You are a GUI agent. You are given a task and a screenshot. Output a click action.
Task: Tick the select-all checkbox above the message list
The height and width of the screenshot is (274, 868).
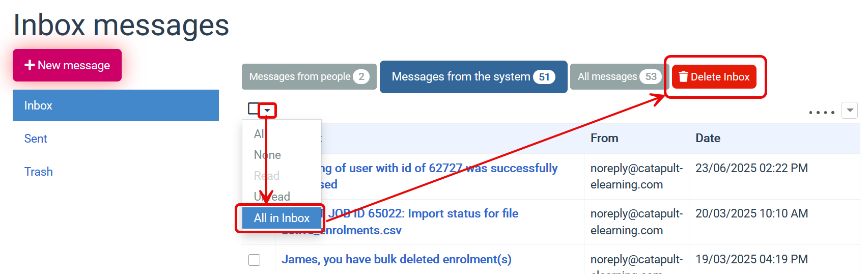pos(253,108)
